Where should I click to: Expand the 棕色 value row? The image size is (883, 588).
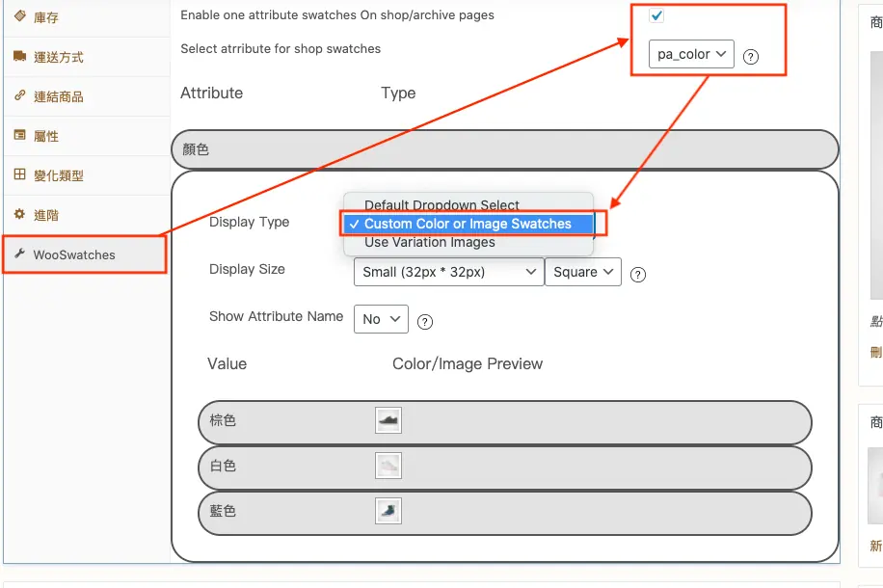coord(505,422)
